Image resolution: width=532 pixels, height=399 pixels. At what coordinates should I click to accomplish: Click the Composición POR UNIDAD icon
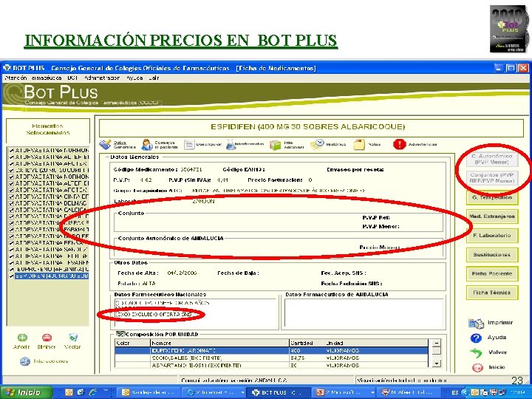120,334
